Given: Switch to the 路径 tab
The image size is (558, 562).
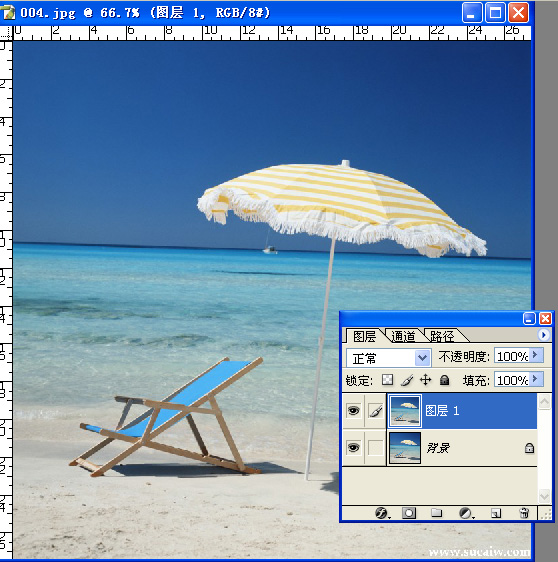Looking at the screenshot, I should [442, 336].
